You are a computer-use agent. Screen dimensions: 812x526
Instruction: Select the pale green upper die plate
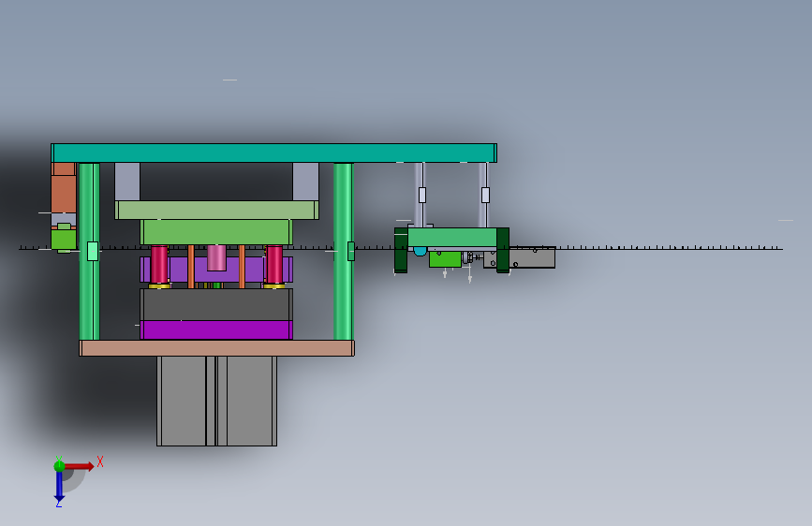216,211
